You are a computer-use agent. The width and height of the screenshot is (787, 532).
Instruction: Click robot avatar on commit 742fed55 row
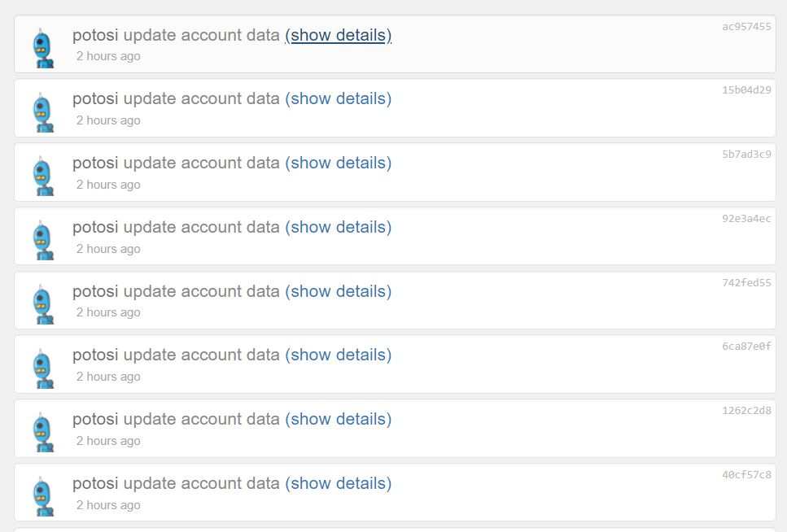(x=44, y=305)
